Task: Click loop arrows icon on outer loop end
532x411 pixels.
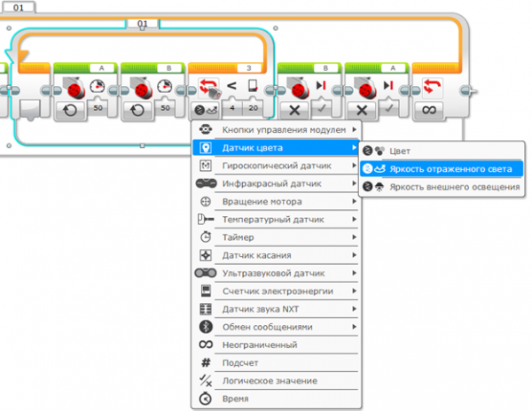Action: [433, 87]
